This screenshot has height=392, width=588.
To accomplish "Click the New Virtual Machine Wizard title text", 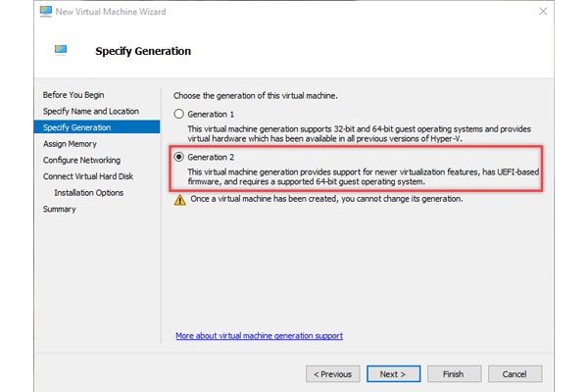I will click(111, 12).
